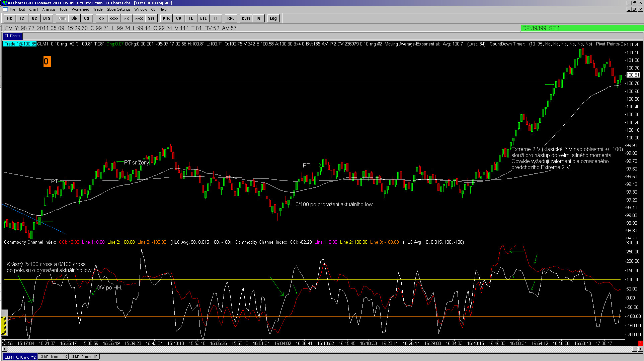
Task: Toggle the TV toolbar button
Action: (x=258, y=18)
